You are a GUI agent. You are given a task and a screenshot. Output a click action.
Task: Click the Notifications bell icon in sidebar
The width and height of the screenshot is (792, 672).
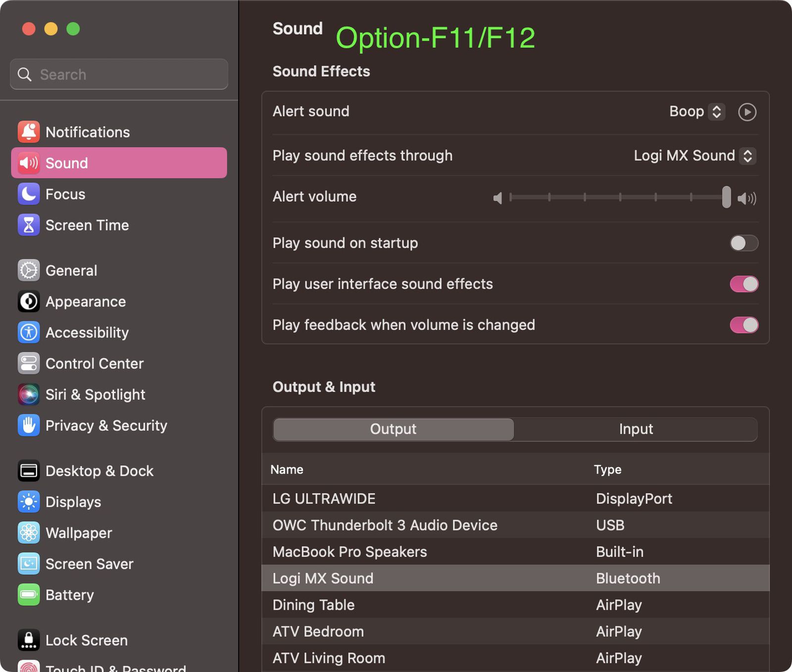tap(29, 132)
